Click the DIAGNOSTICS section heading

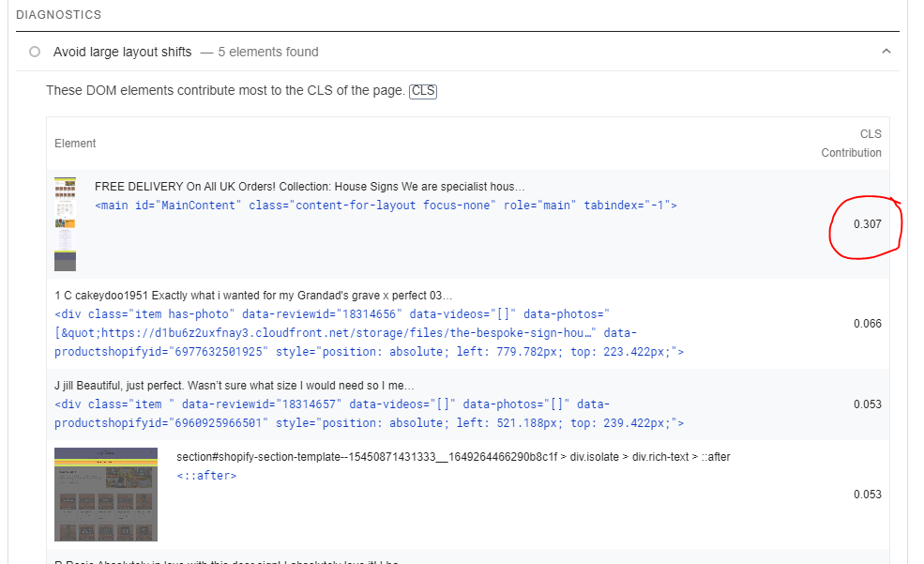pyautogui.click(x=58, y=15)
